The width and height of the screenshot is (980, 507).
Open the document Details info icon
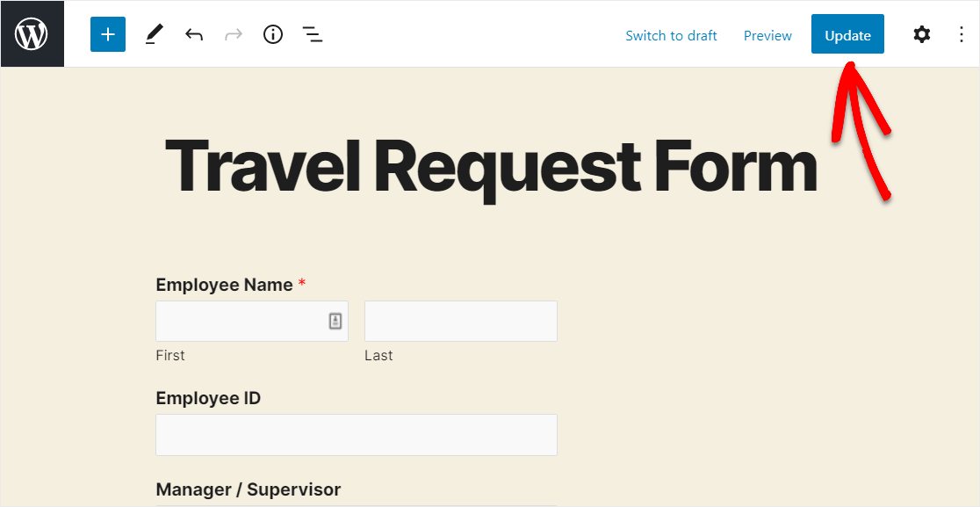[x=273, y=35]
